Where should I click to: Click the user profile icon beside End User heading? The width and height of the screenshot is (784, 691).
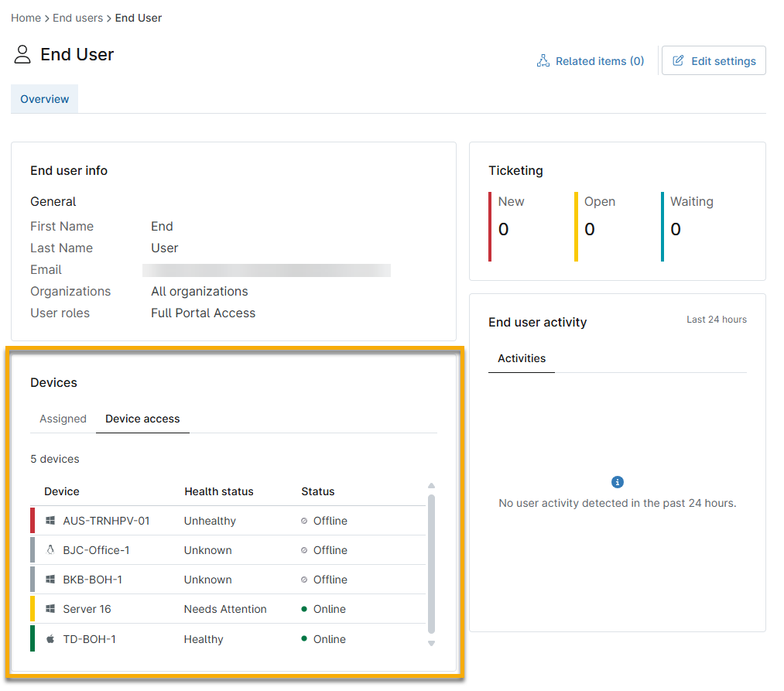[22, 55]
